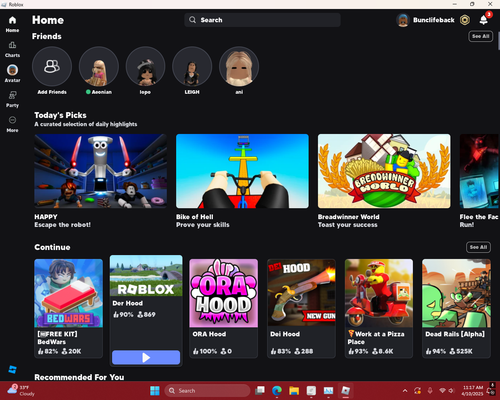Click the taskbar Search box
The width and height of the screenshot is (500, 400).
(207, 390)
